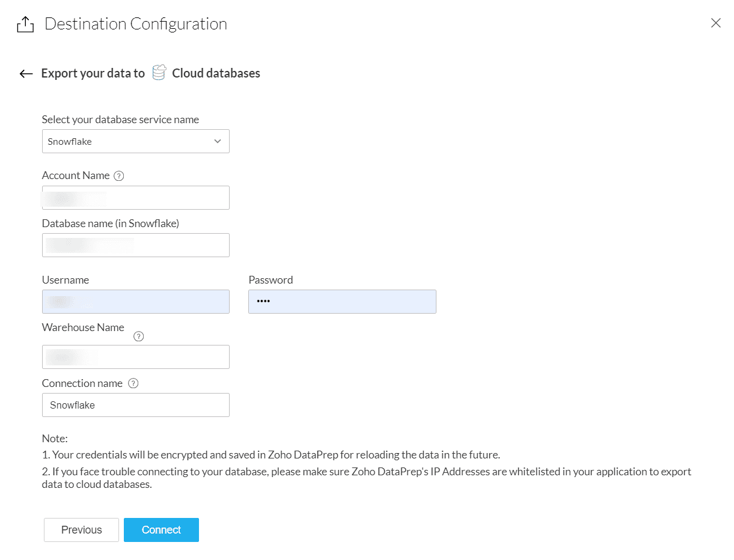Focus the Warehouse Name input box
This screenshot has width=734, height=560.
pyautogui.click(x=135, y=357)
